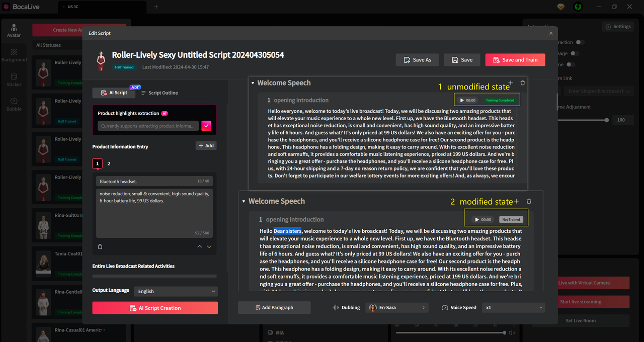Switch to the AI Script tab

pyautogui.click(x=114, y=93)
